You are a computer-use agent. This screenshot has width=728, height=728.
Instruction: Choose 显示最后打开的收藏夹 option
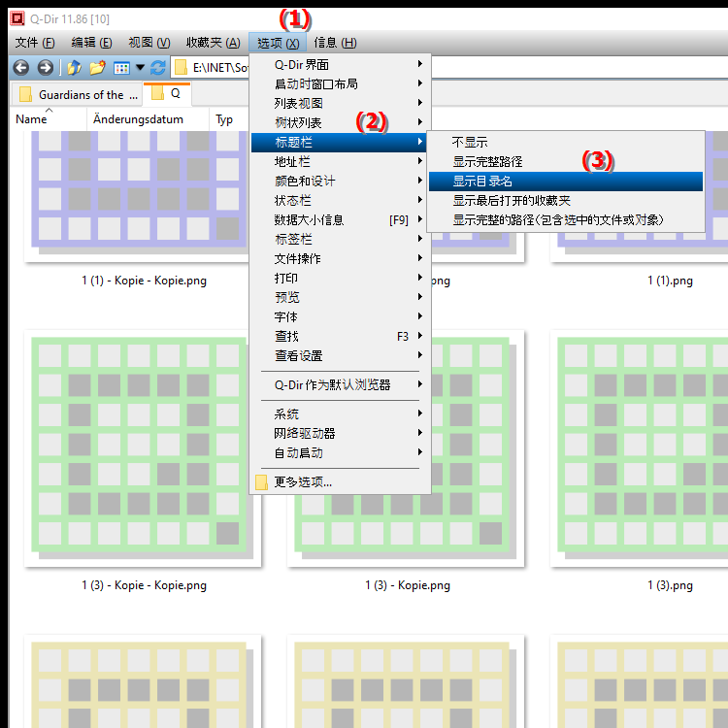(566, 201)
